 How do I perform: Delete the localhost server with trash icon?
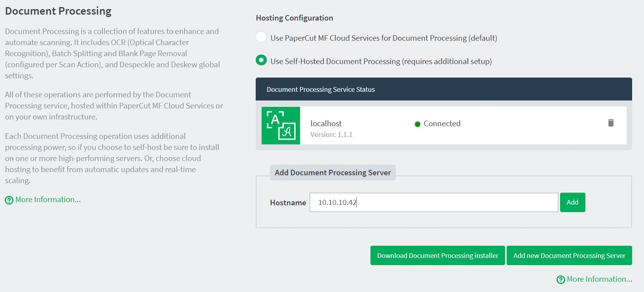611,123
